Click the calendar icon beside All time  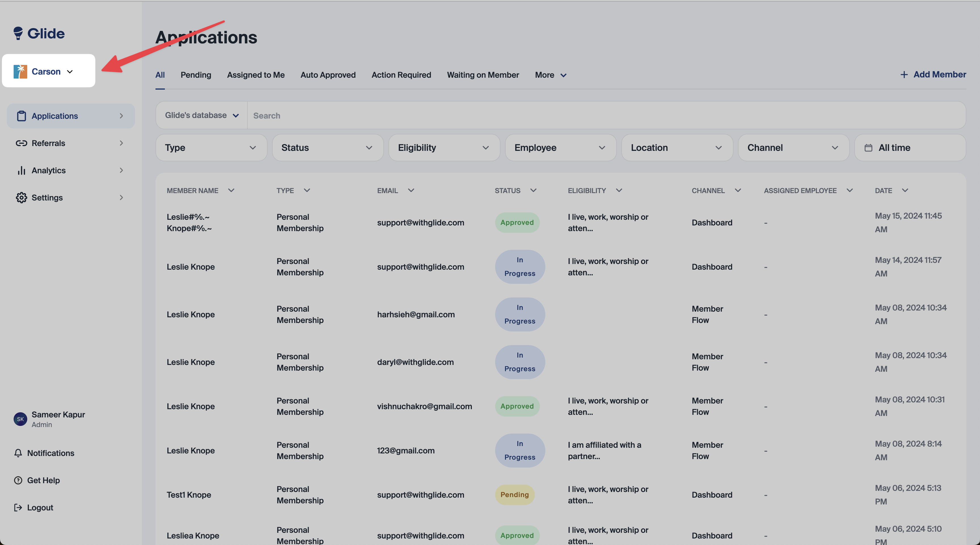pos(868,148)
